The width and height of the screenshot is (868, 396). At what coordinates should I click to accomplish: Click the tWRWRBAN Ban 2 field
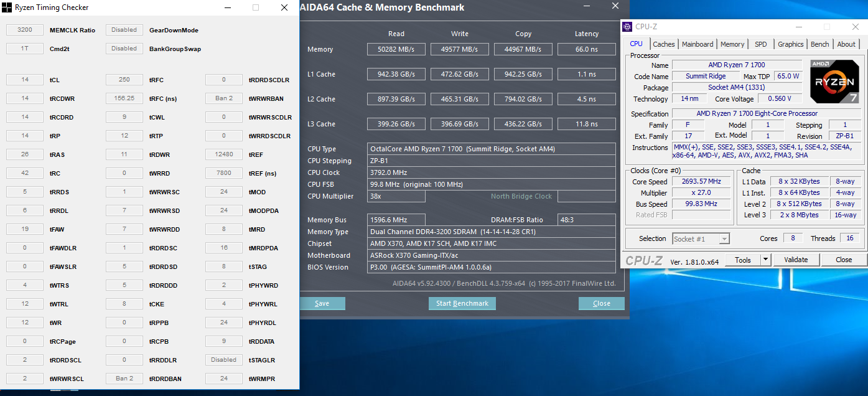click(x=224, y=98)
